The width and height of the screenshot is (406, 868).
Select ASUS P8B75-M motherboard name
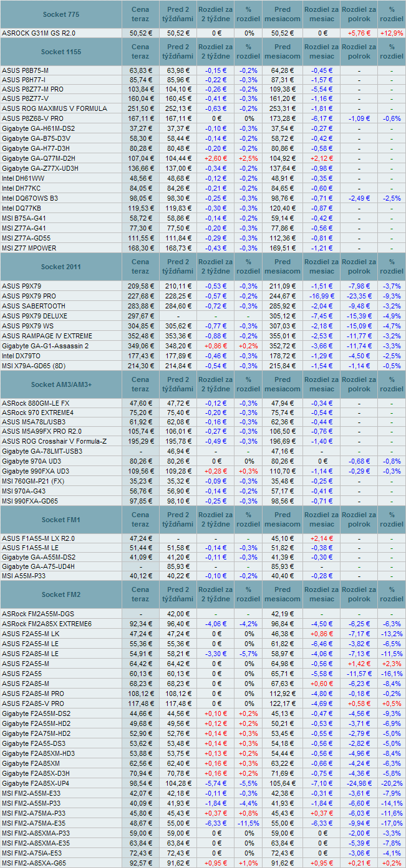(x=26, y=71)
